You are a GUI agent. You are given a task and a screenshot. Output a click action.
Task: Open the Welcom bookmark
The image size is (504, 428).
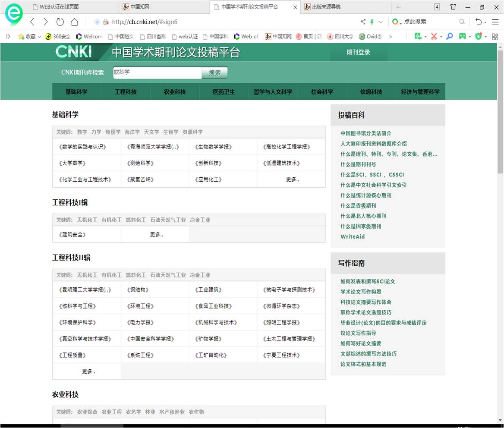click(89, 36)
